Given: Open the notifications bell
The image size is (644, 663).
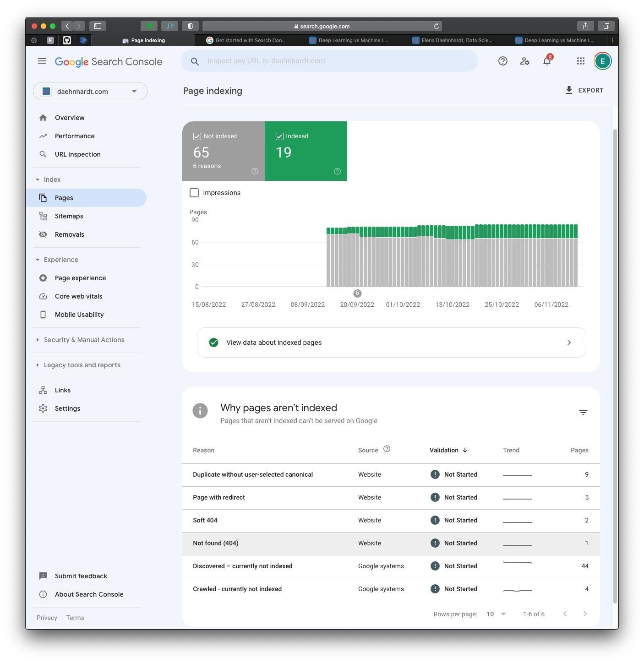Looking at the screenshot, I should 547,61.
